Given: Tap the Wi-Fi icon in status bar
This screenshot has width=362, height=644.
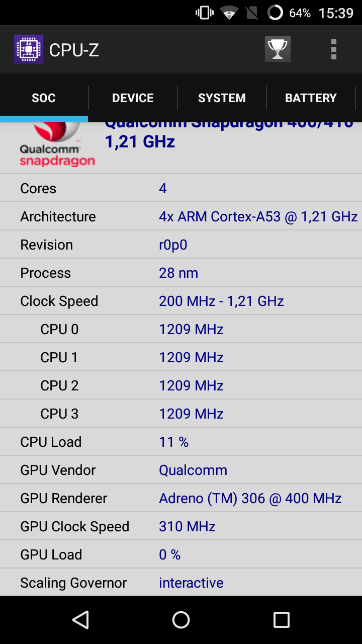Looking at the screenshot, I should click(x=229, y=13).
